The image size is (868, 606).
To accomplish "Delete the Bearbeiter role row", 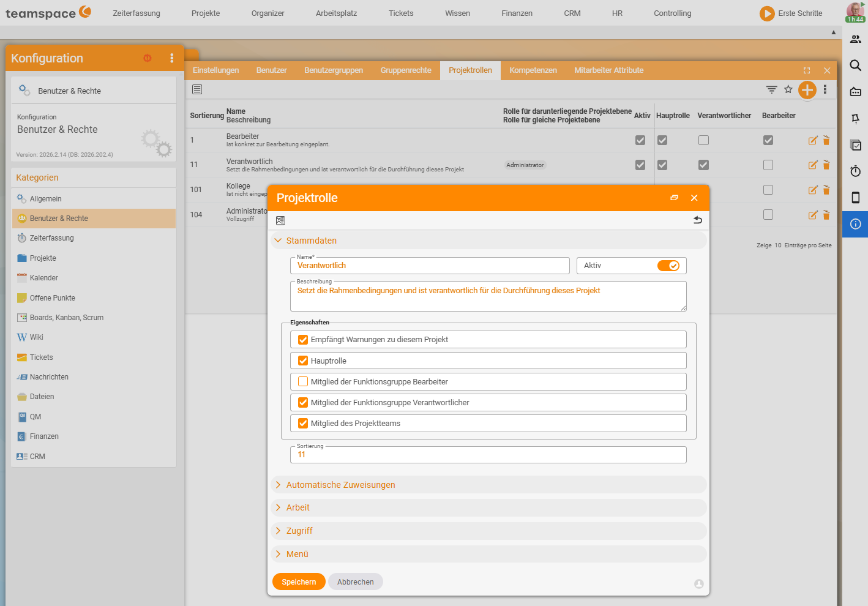I will (x=826, y=140).
